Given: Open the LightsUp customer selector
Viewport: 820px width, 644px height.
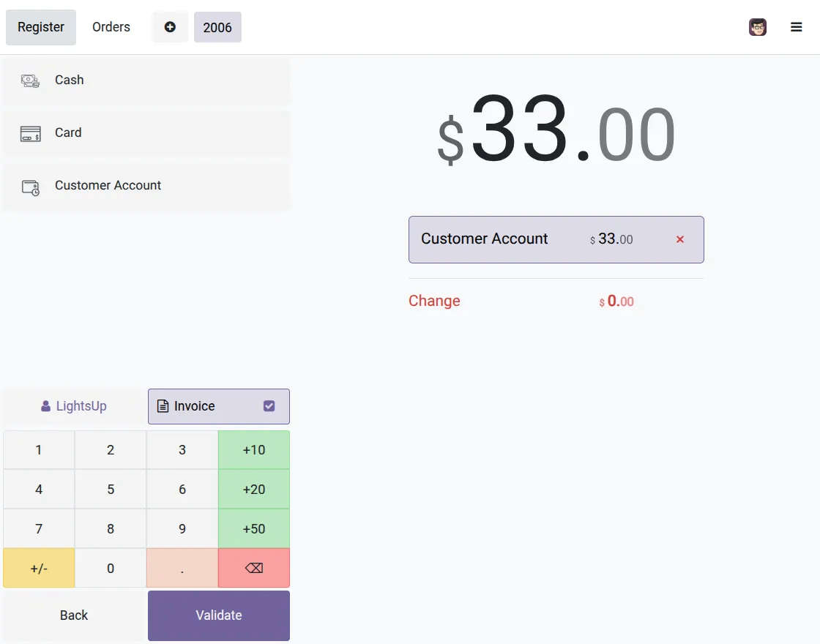Looking at the screenshot, I should pyautogui.click(x=73, y=405).
